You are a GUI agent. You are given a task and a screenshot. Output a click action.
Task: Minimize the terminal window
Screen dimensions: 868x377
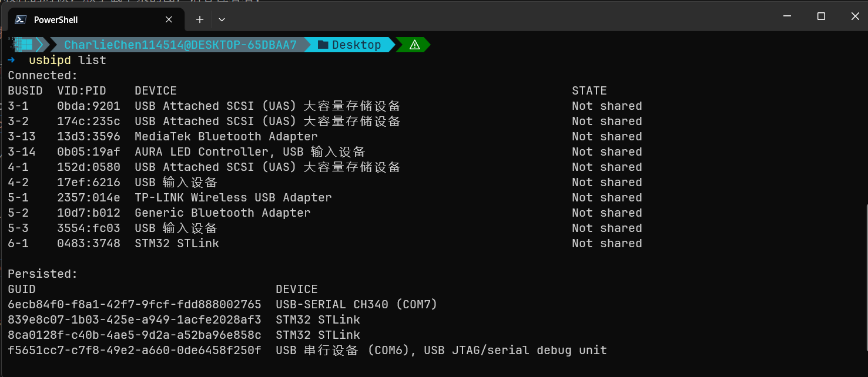[x=787, y=16]
